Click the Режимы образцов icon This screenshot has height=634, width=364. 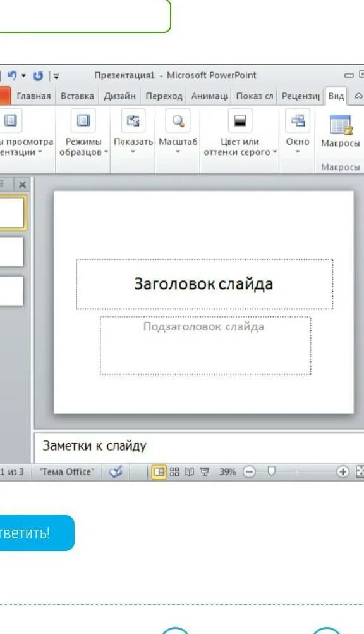[x=83, y=120]
